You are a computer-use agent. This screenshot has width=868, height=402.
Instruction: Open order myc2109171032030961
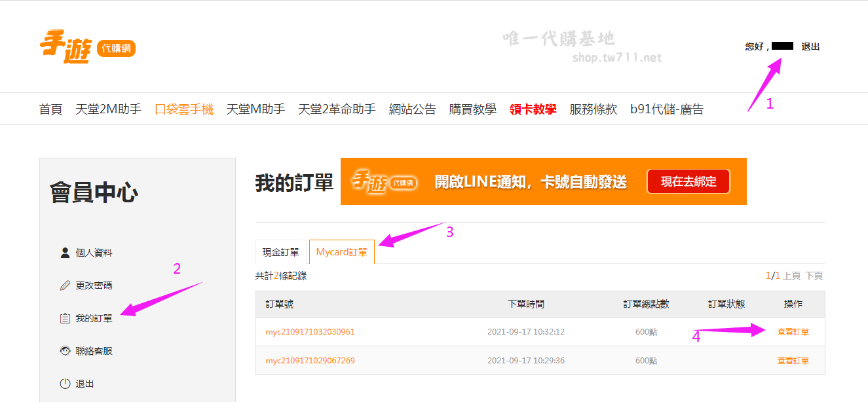[x=310, y=332]
